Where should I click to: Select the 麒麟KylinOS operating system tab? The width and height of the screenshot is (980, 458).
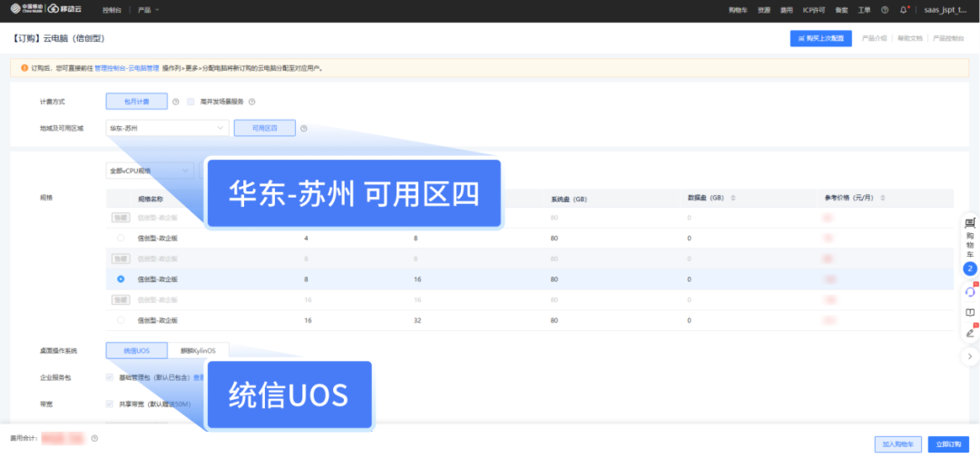click(198, 351)
